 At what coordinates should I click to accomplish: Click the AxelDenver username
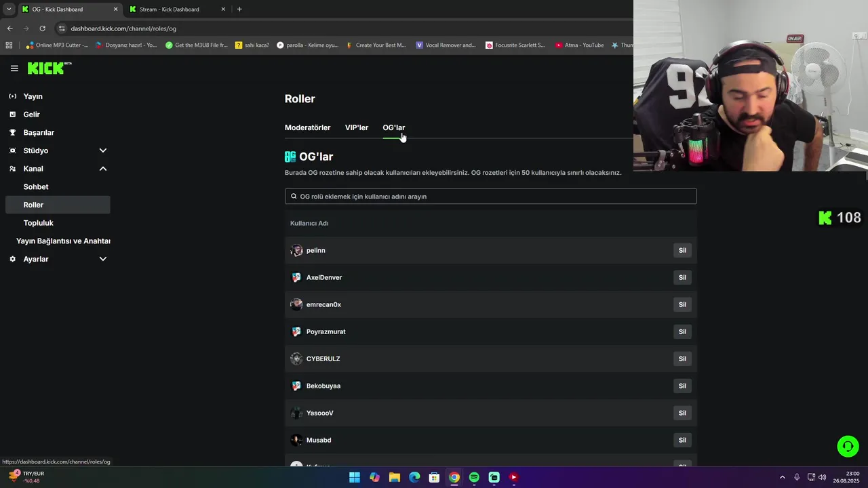324,277
